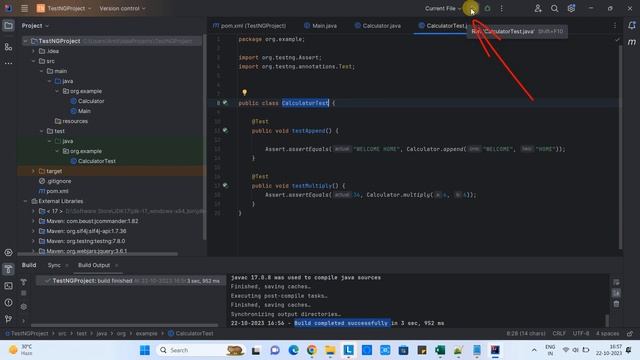
Task: Open the Terminal tool window
Action: tap(8, 286)
